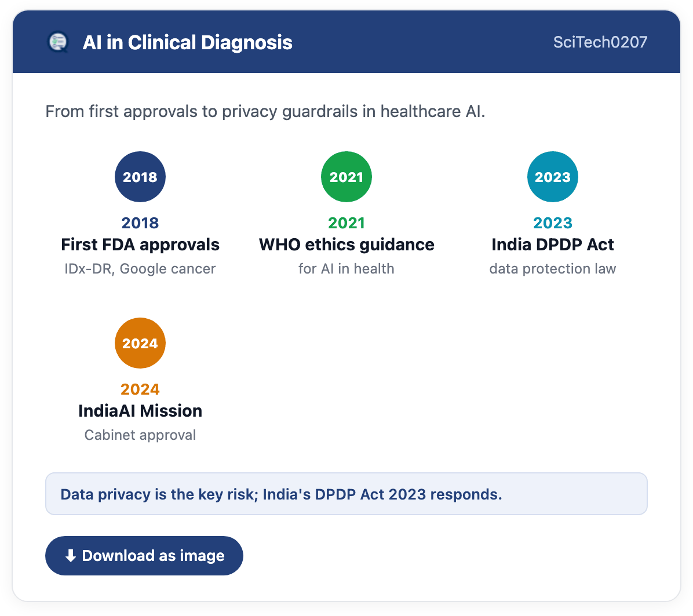Click the teal 2023 circle badge

pos(552,177)
